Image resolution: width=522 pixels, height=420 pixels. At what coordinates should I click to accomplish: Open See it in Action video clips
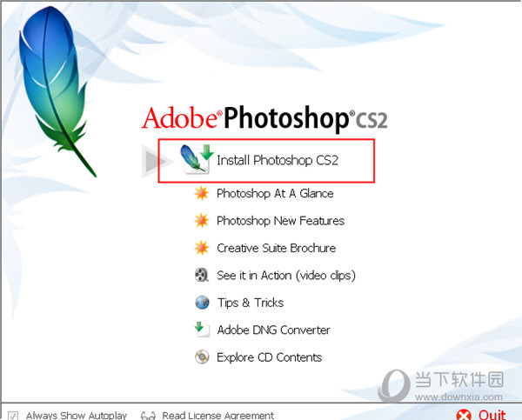pos(286,276)
